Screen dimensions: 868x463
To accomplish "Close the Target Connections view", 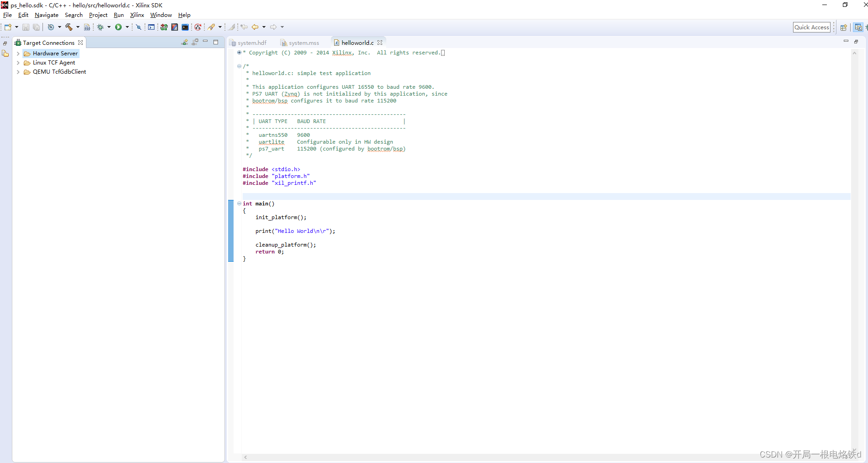I will pos(80,43).
